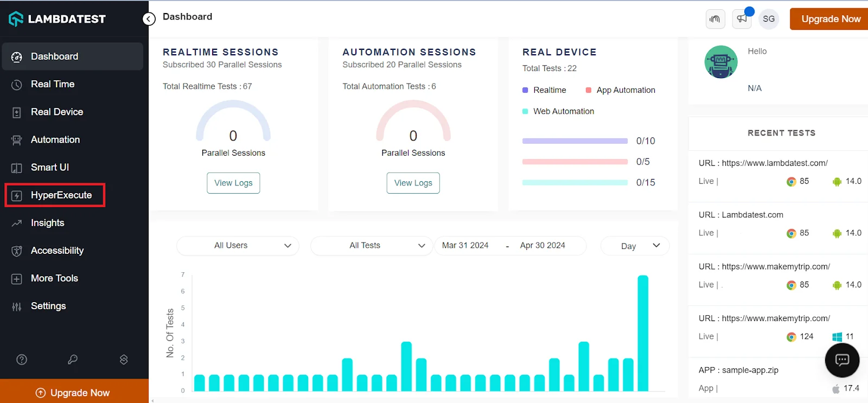Click Android icon in www.lambdatest.com/ row
The height and width of the screenshot is (403, 868).
[837, 182]
